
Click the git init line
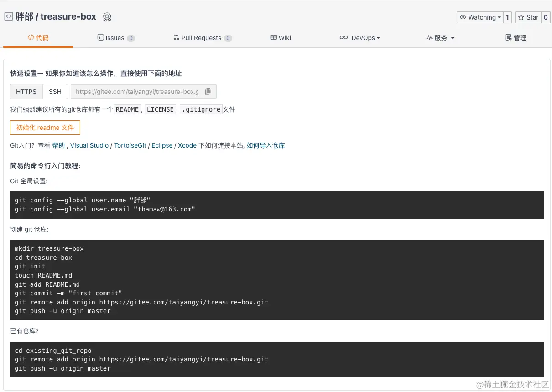(x=30, y=266)
